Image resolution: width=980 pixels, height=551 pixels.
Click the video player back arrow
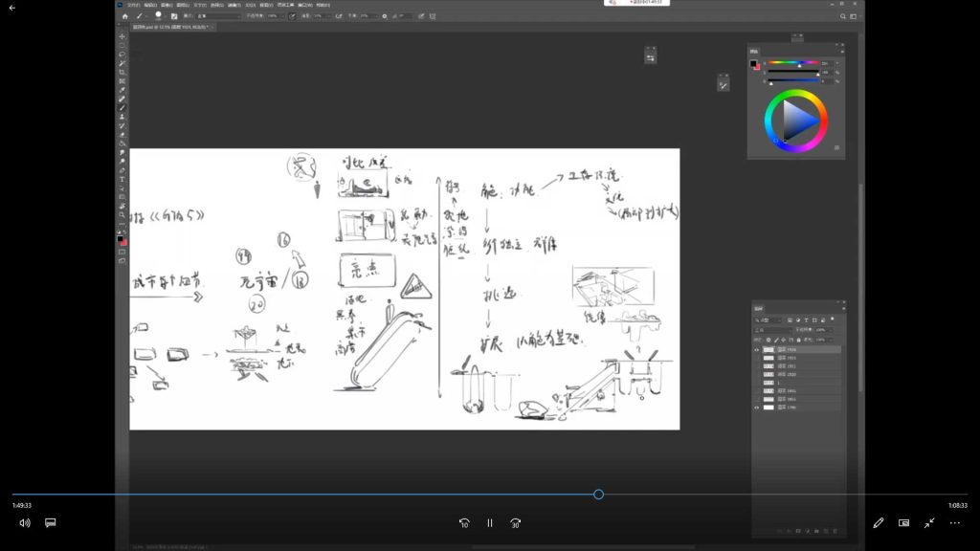(x=12, y=8)
